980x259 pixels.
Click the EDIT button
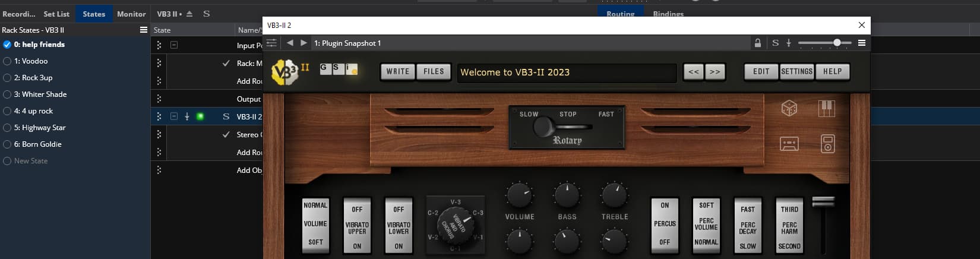761,72
